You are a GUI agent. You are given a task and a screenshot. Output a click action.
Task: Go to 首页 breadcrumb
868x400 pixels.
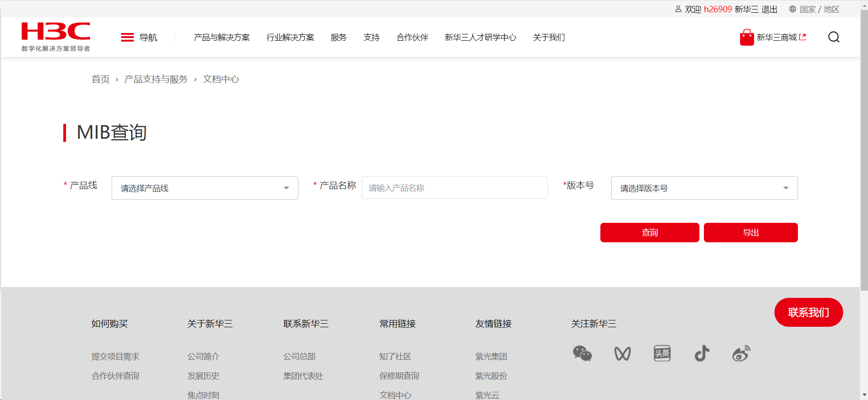[100, 79]
